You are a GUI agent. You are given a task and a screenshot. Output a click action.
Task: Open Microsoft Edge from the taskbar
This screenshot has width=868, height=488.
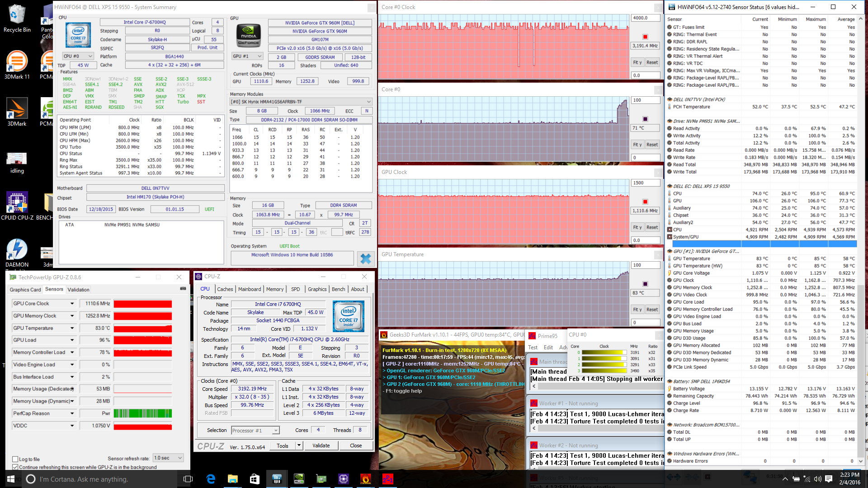[x=211, y=479]
